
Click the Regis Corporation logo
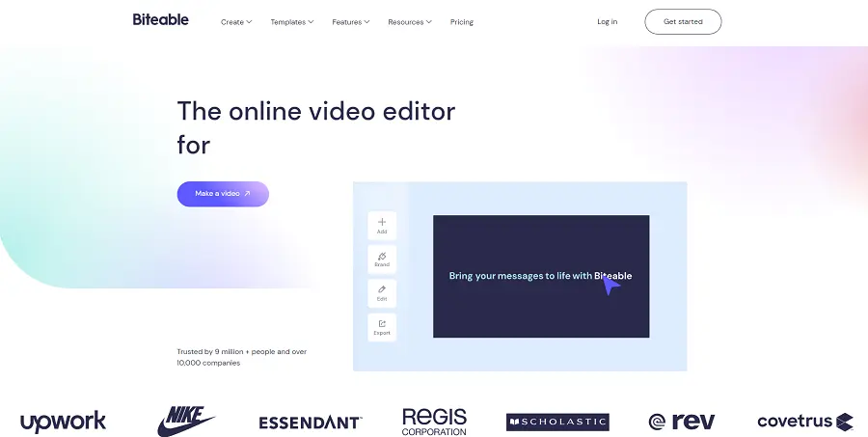[435, 422]
